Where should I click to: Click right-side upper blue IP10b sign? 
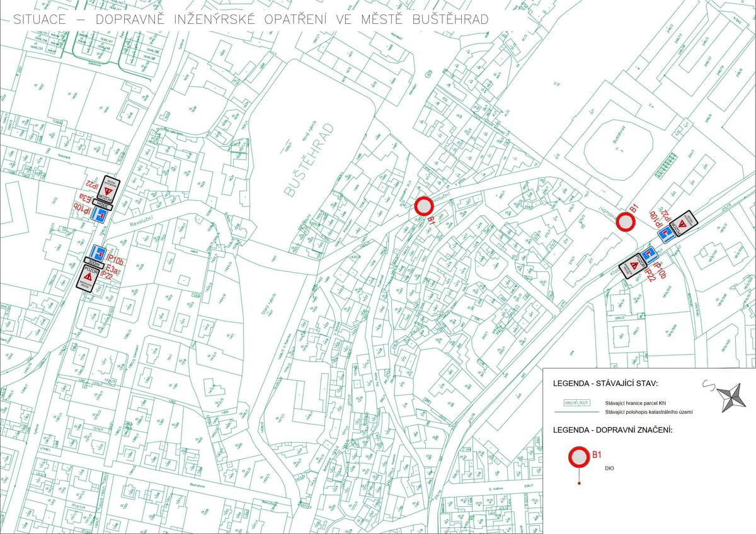click(667, 233)
